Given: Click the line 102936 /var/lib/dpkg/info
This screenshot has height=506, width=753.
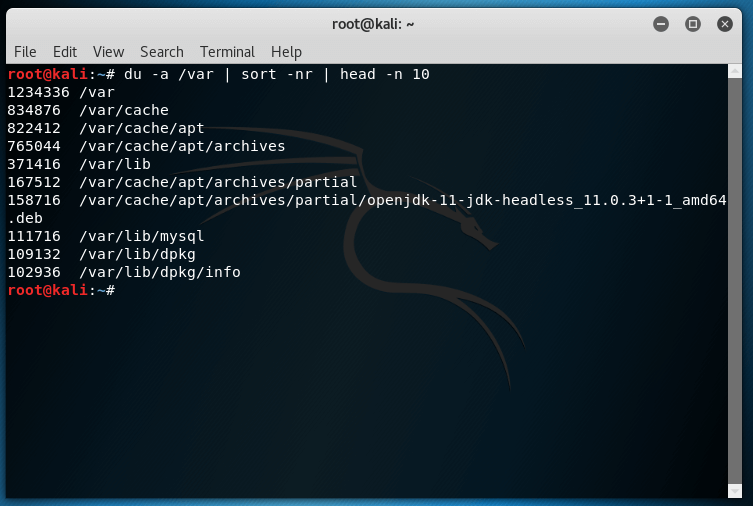Looking at the screenshot, I should point(124,272).
